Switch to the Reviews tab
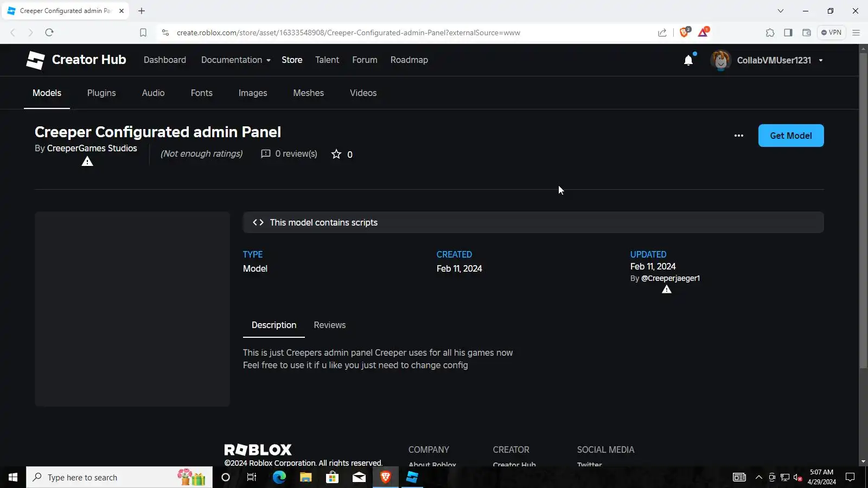 click(330, 325)
